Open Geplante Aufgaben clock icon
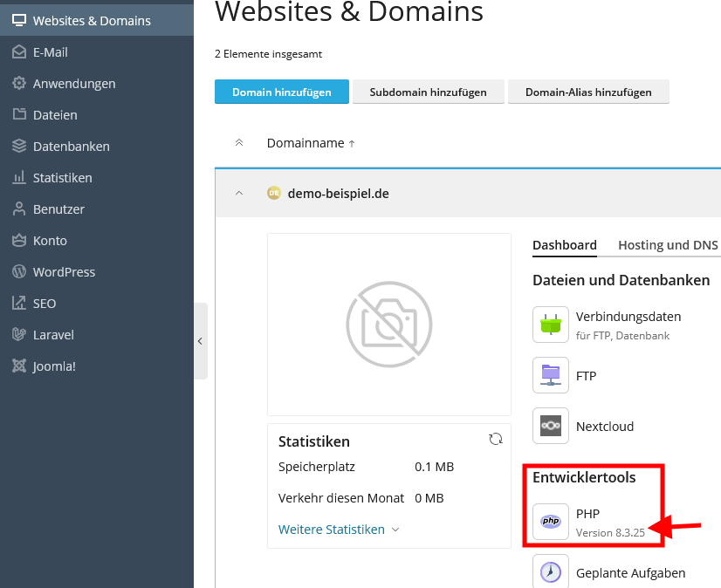Image resolution: width=721 pixels, height=588 pixels. click(551, 572)
